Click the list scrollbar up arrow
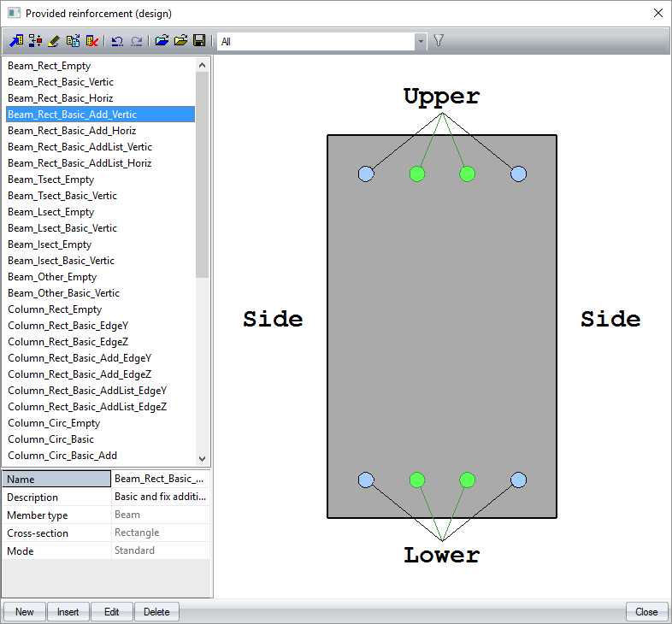The image size is (672, 624). 203,65
